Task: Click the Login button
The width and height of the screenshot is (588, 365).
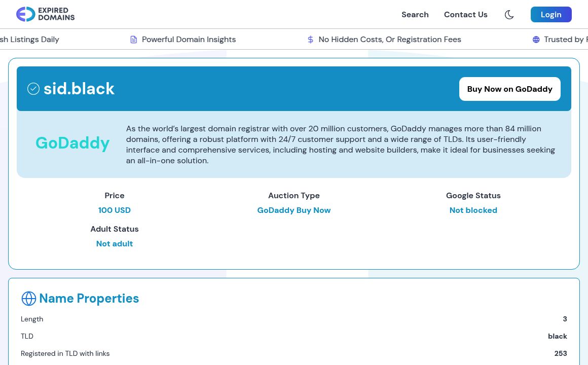Action: (551, 14)
